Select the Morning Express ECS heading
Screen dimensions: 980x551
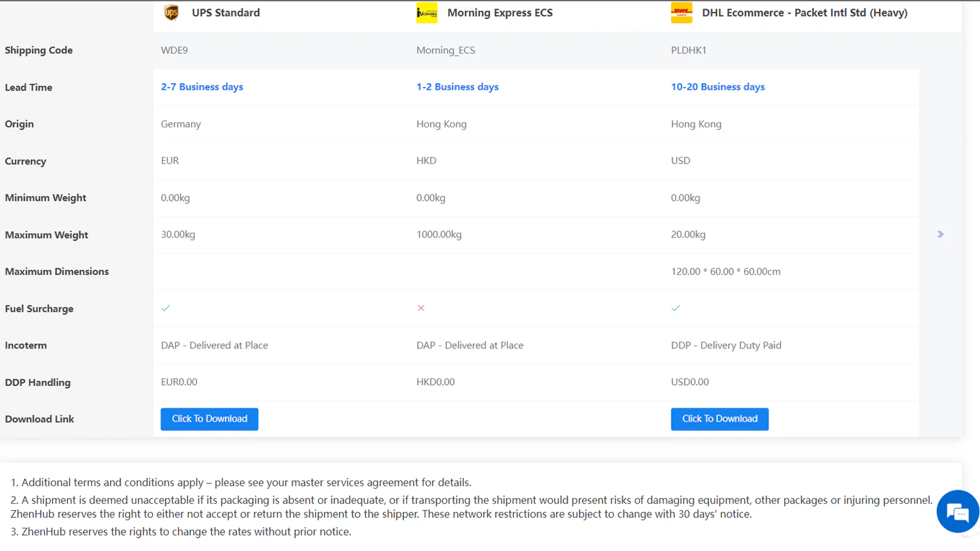[500, 13]
